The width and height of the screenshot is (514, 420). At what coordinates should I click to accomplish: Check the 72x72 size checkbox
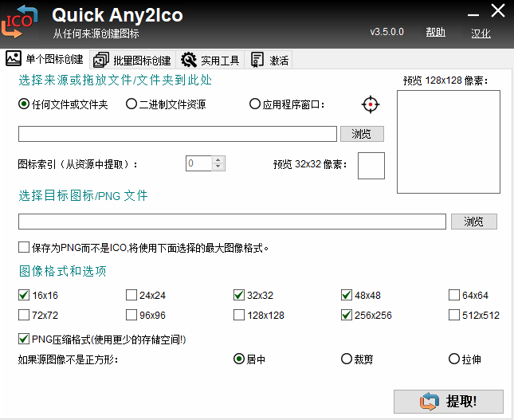pos(24,315)
